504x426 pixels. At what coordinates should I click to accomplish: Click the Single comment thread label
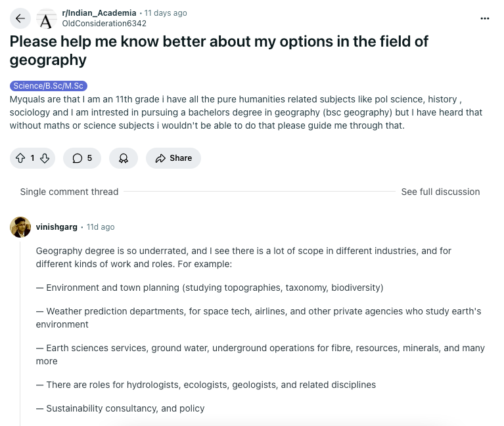[69, 192]
